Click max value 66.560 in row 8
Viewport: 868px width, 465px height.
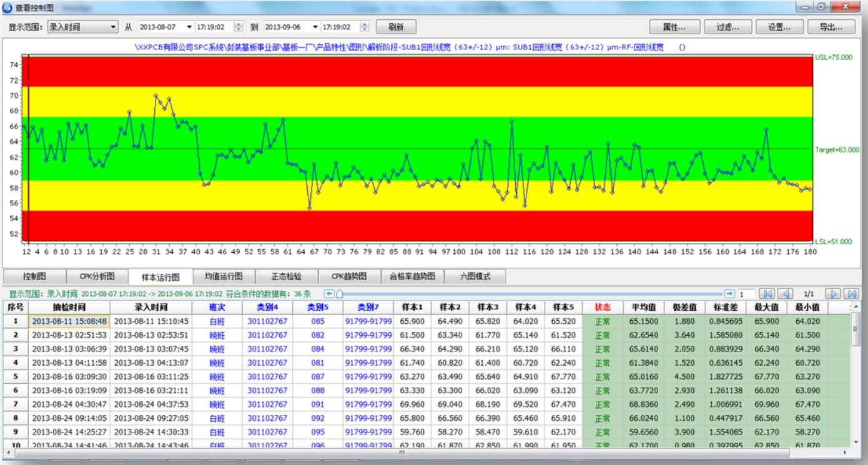(x=766, y=418)
